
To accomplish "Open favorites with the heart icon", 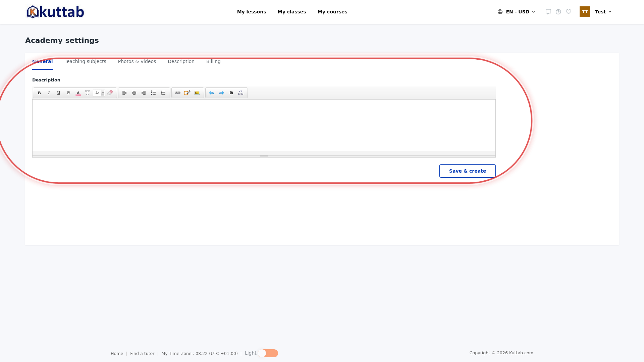I will [569, 12].
